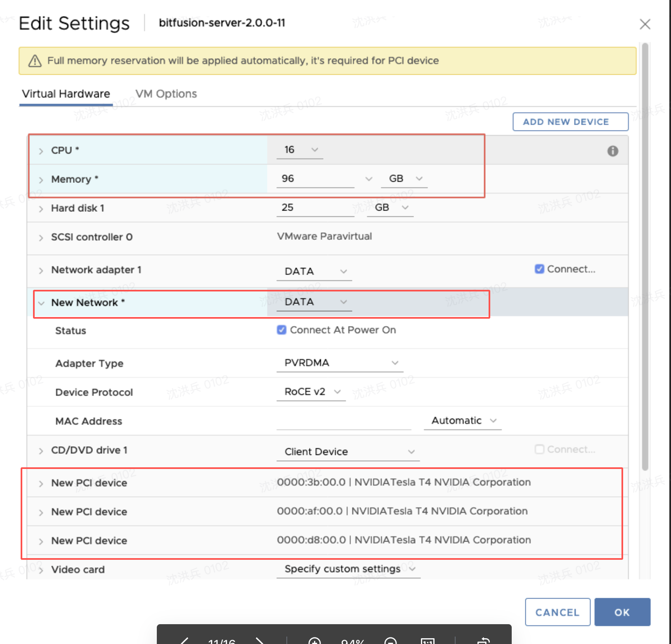Go to previous image in viewer
Screen dimensions: 671x644
pyautogui.click(x=184, y=640)
